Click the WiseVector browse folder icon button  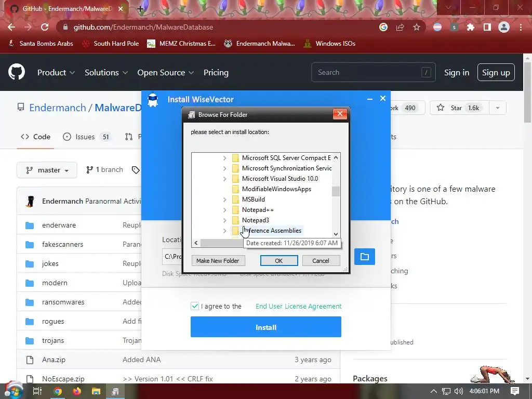tap(365, 257)
